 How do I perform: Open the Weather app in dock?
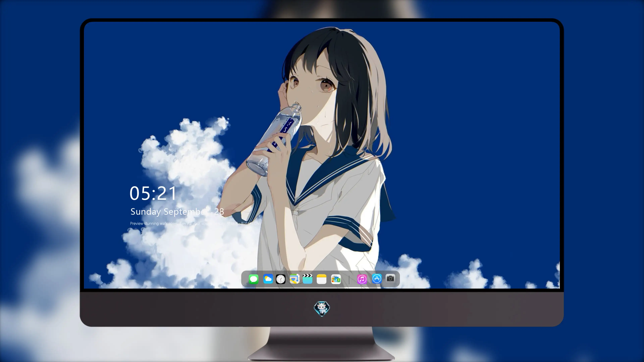tap(268, 279)
